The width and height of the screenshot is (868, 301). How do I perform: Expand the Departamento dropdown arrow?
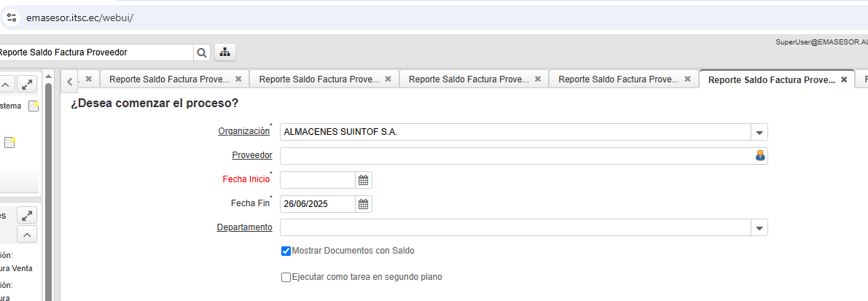point(759,228)
